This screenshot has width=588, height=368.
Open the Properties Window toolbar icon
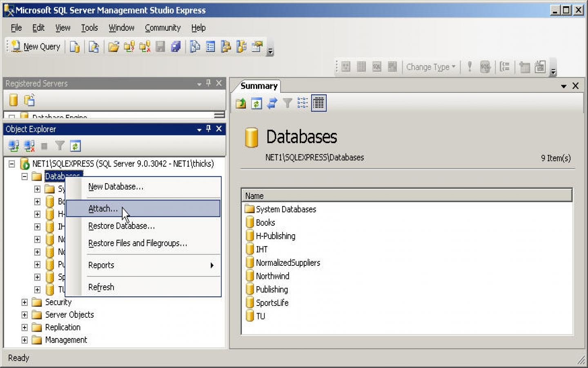257,47
